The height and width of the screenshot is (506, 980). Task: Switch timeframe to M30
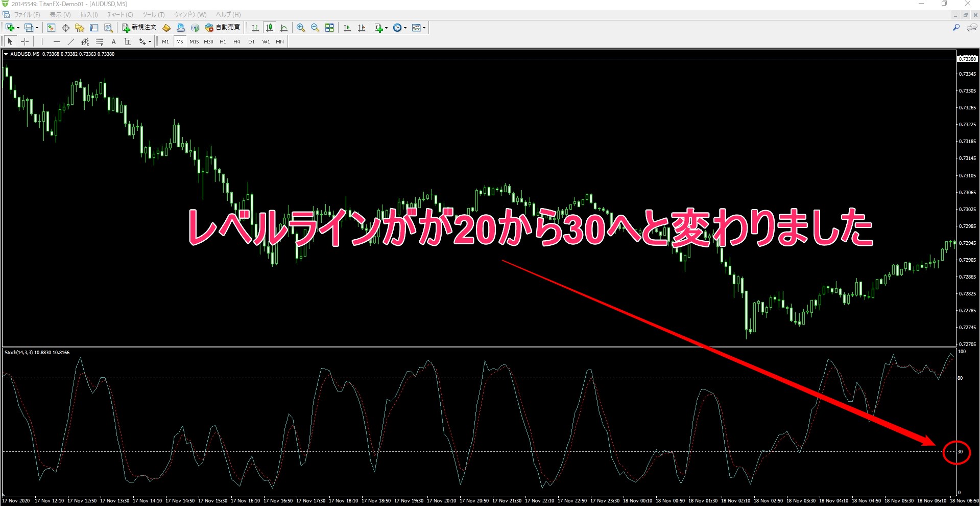208,41
